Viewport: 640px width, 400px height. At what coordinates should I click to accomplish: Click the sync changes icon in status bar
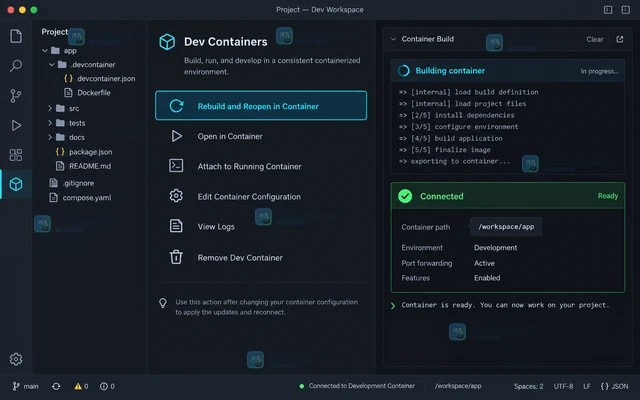[56, 386]
